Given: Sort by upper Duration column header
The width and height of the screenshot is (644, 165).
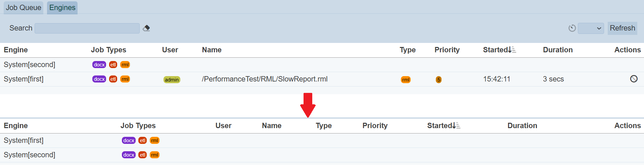Looking at the screenshot, I should click(x=558, y=50).
